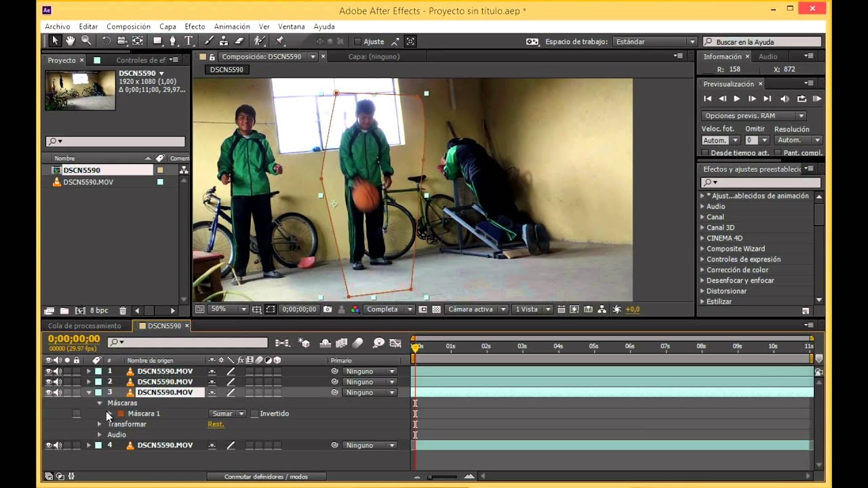
Task: Collapse the Máscaras group
Action: pos(100,403)
